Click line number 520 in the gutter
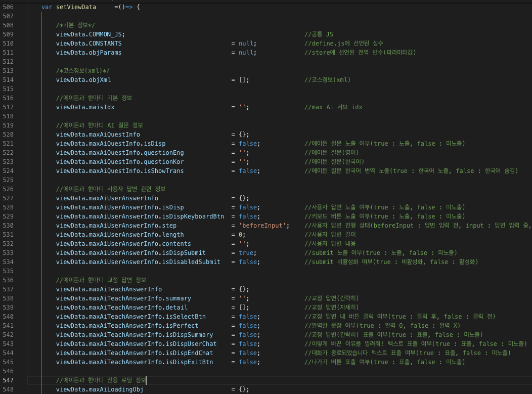Viewport: 532px width, 394px height. (8, 135)
